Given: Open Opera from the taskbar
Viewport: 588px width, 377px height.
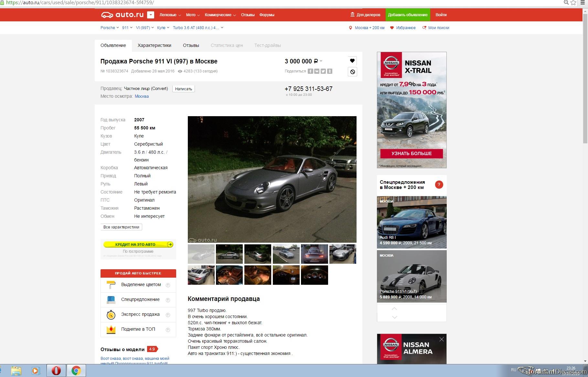Looking at the screenshot, I should tap(56, 371).
